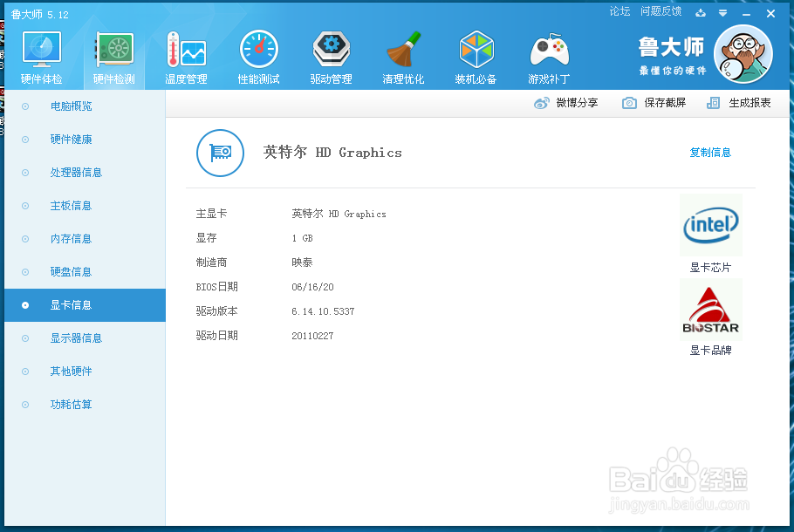
Task: Click the radio bullet beside 显示器信息
Action: [25, 338]
